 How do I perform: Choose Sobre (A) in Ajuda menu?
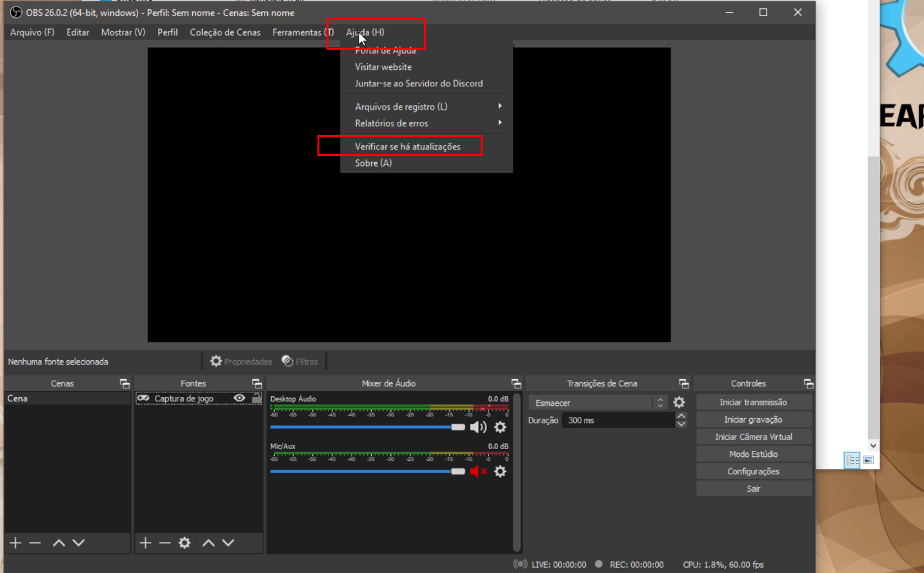pos(374,163)
